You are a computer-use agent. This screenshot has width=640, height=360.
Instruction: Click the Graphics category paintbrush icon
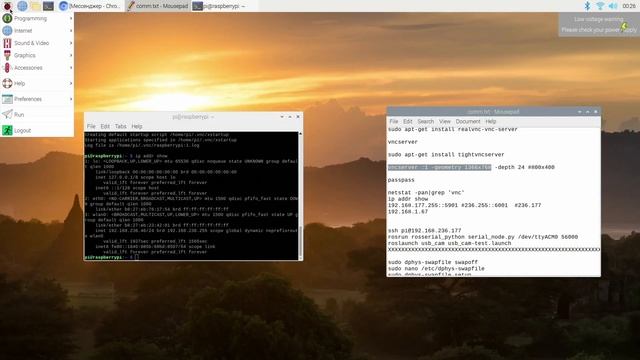point(7,55)
